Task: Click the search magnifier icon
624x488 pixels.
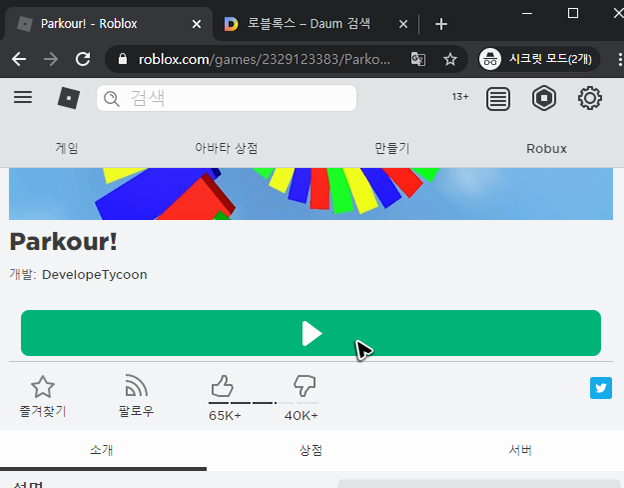Action: pyautogui.click(x=111, y=99)
